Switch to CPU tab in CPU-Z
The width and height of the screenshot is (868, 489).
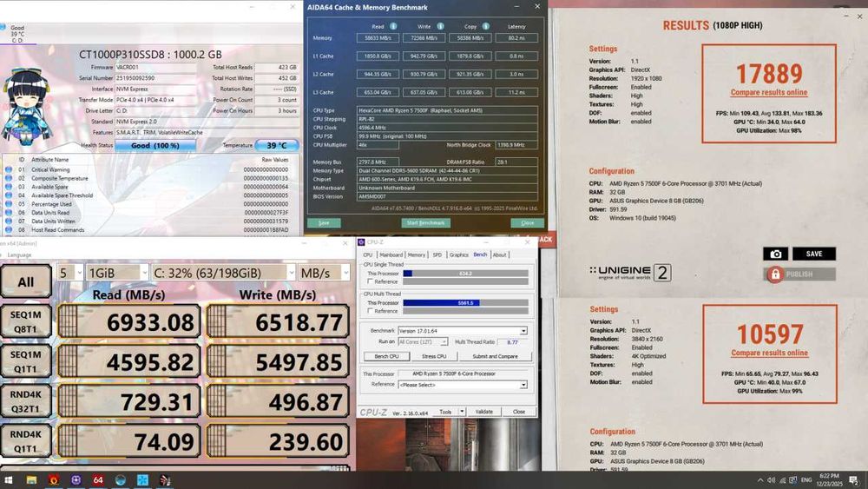coord(368,254)
